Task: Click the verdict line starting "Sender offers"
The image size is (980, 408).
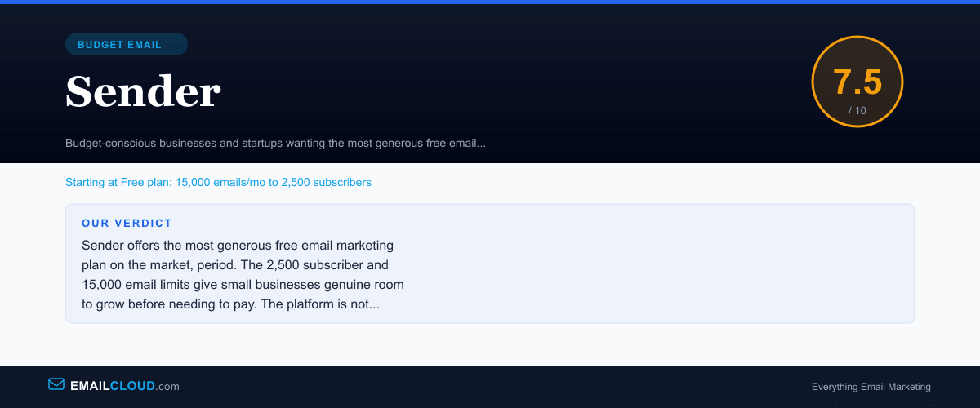Action: click(238, 245)
